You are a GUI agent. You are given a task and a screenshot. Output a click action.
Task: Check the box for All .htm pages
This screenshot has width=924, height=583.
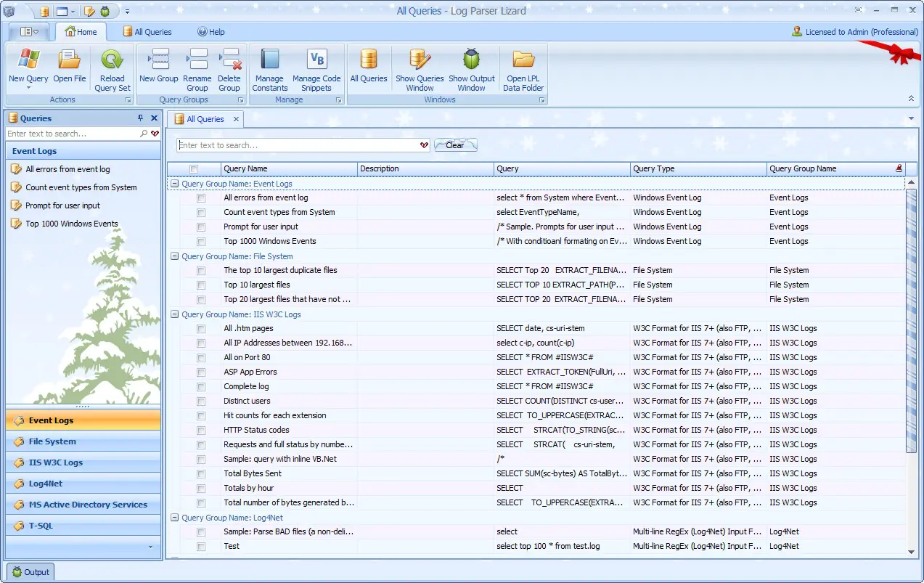201,329
